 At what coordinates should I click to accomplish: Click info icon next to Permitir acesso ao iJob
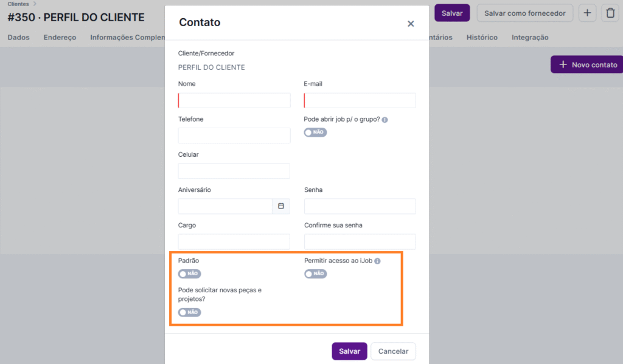pyautogui.click(x=377, y=261)
